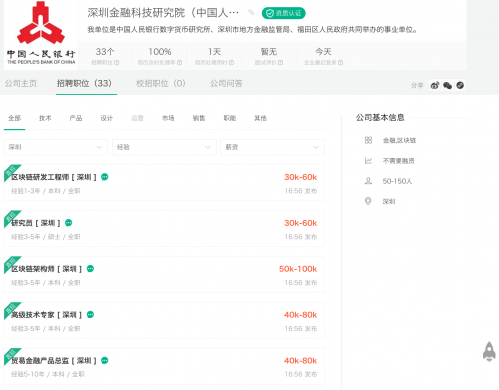Select the 全部 category filter
Image resolution: width=499 pixels, height=390 pixels.
coord(14,118)
